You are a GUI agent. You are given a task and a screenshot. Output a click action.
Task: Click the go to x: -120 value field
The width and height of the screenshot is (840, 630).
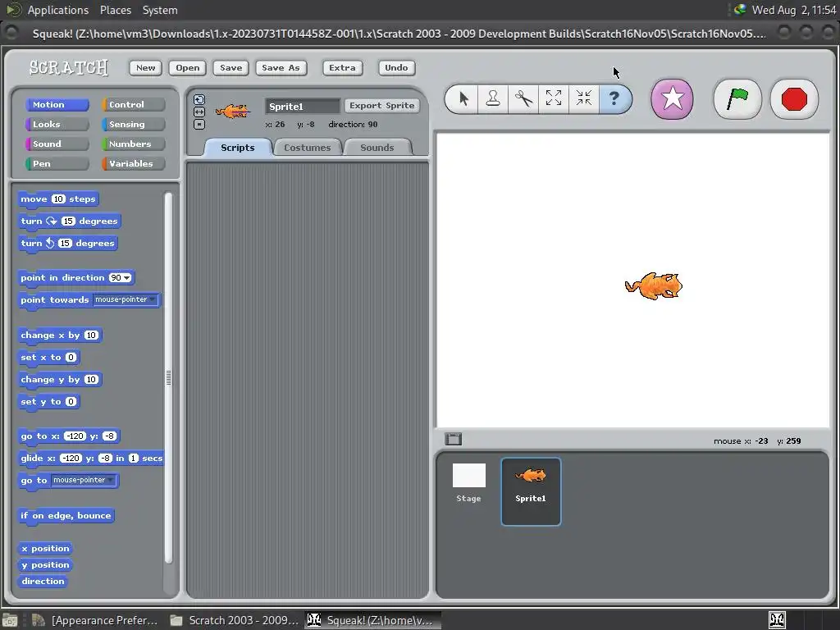(75, 436)
